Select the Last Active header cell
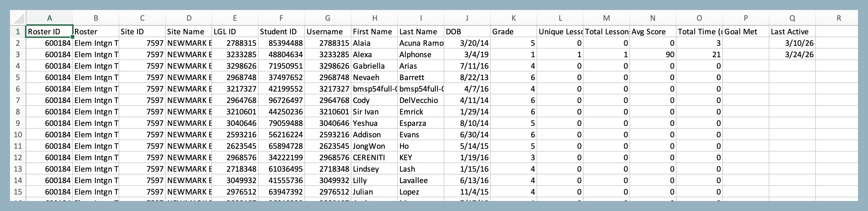 [x=792, y=32]
